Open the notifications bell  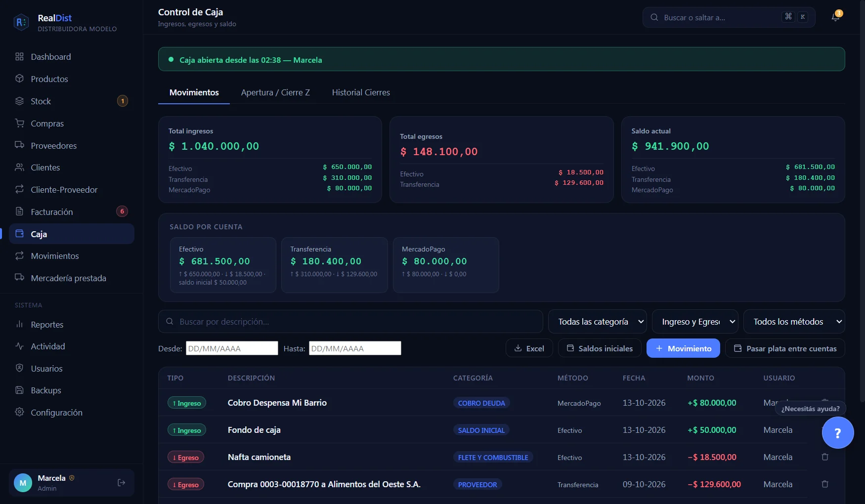835,17
